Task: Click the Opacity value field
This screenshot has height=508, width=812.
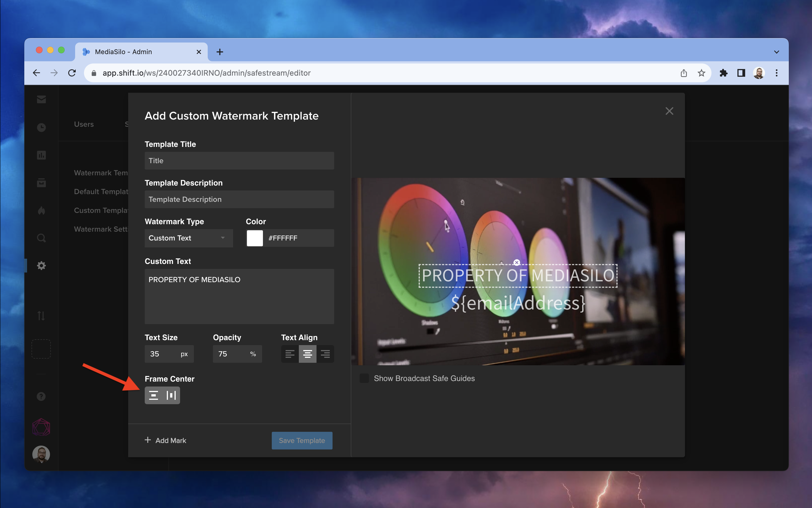Action: [237, 354]
